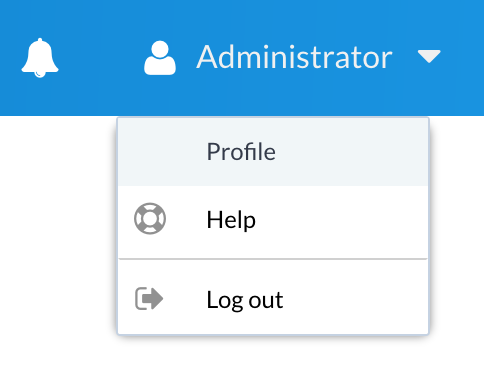Open notifications via the bell icon
484x366 pixels.
click(x=40, y=58)
